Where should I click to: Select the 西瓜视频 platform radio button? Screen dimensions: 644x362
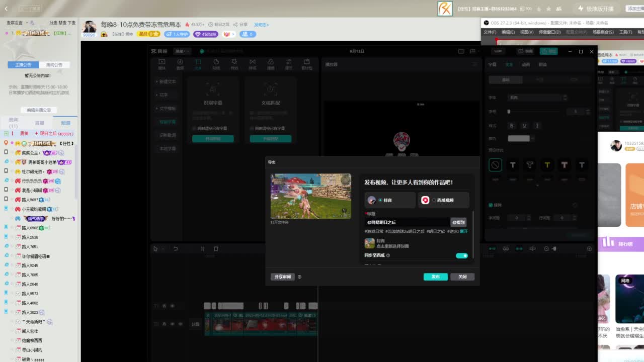coord(434,200)
